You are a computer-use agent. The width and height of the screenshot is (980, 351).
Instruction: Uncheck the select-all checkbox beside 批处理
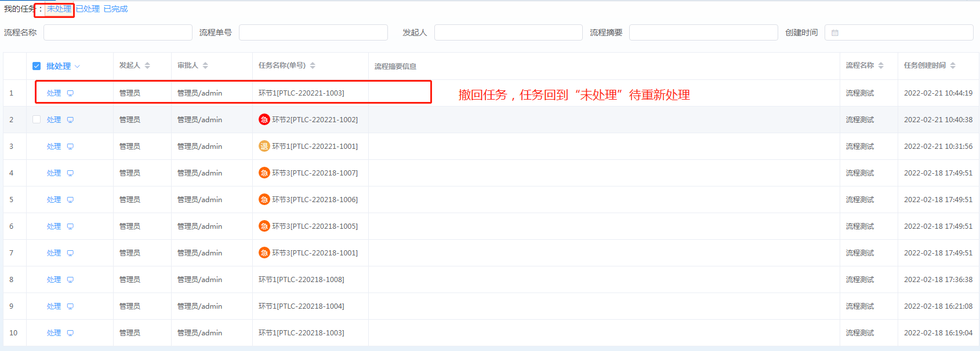point(37,66)
